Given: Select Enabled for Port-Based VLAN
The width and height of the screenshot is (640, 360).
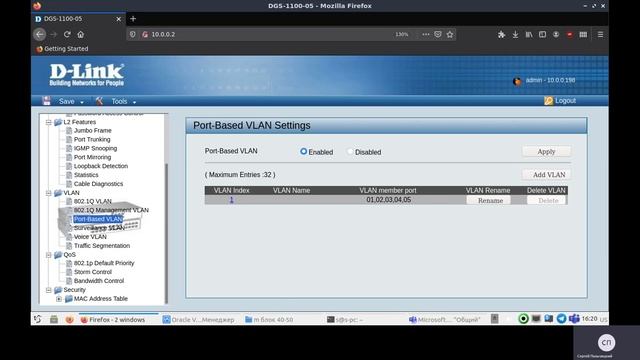Looking at the screenshot, I should pos(303,151).
